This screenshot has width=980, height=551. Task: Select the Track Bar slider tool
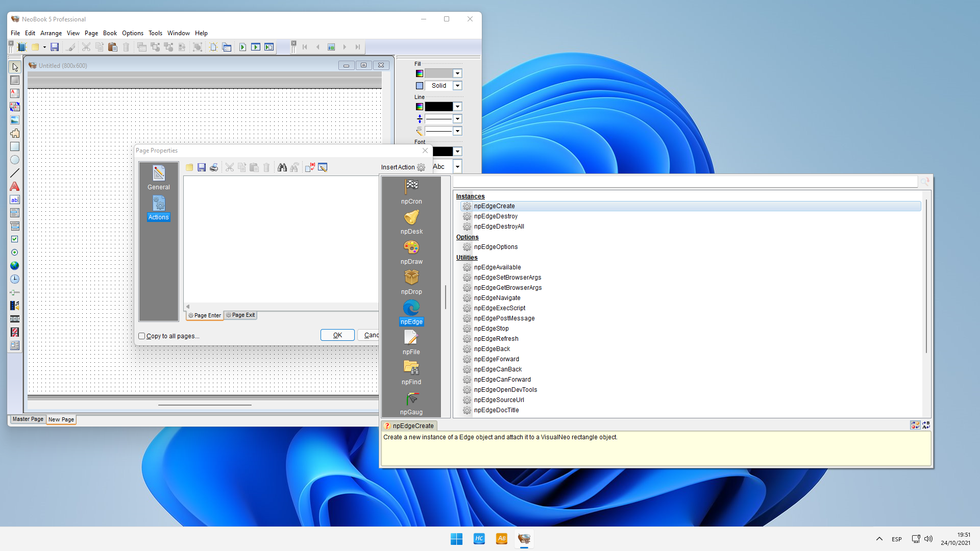pyautogui.click(x=15, y=292)
